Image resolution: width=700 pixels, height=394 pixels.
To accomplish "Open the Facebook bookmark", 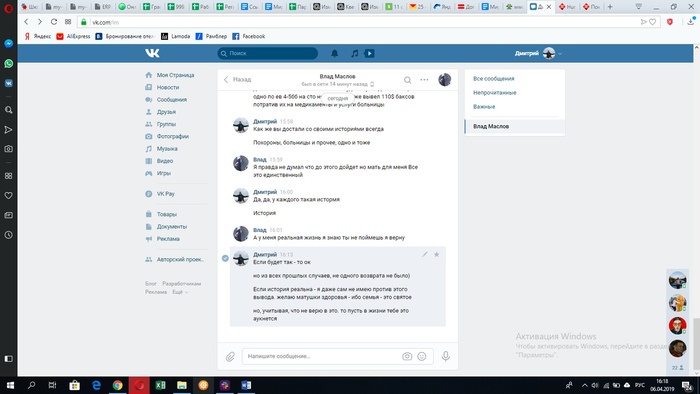I will point(249,36).
